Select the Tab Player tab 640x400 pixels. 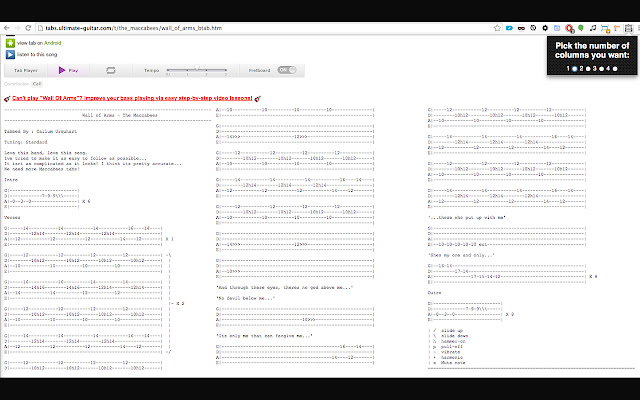26,70
